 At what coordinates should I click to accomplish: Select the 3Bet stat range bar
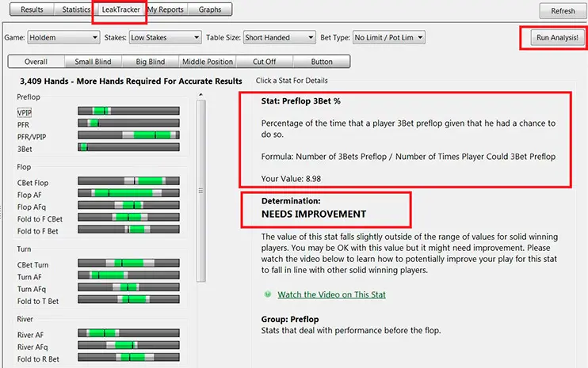[x=128, y=148]
